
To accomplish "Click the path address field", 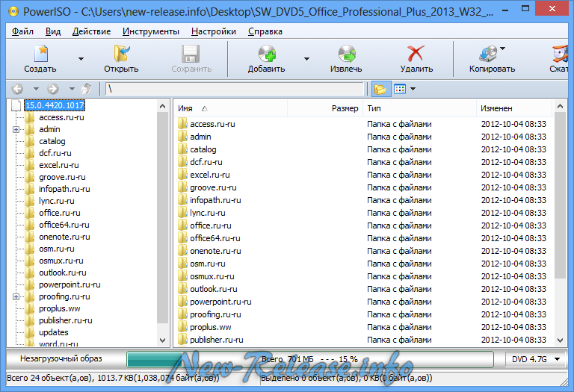I will pyautogui.click(x=235, y=89).
